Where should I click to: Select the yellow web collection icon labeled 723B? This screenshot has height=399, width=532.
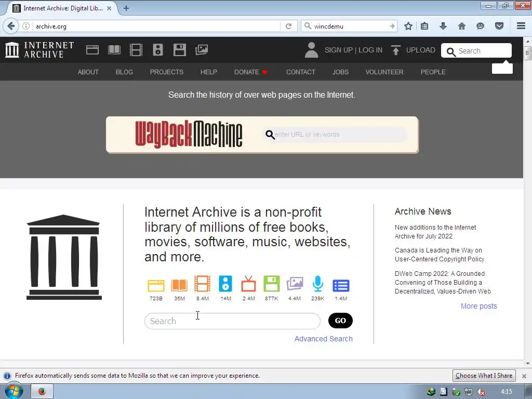pyautogui.click(x=156, y=285)
